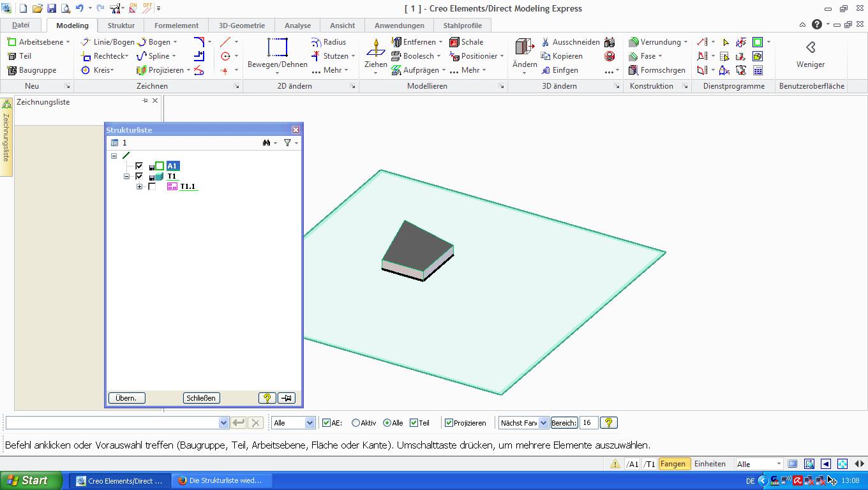Expand the T1.1 tree node
Viewport: 868px width, 490px height.
[x=139, y=186]
